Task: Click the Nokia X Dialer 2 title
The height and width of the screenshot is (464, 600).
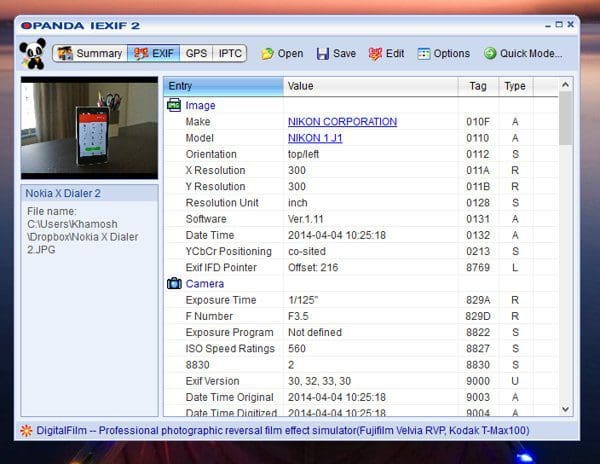Action: [63, 193]
